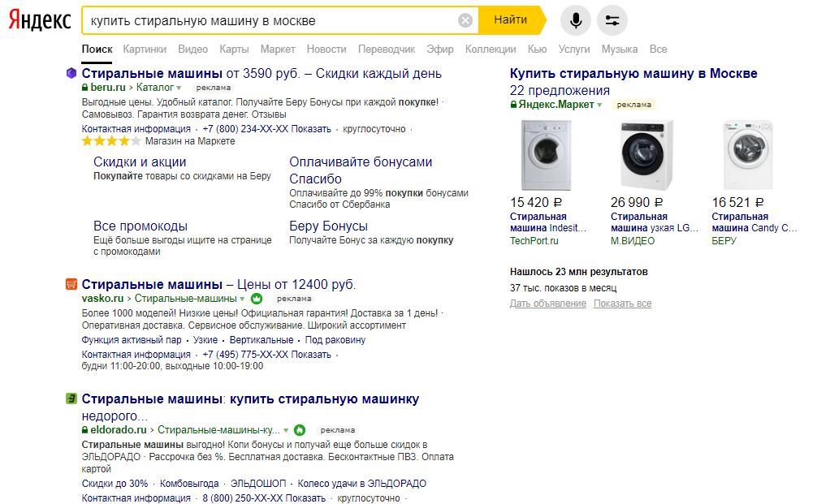Screen dimensions: 817x504
Task: Click the green badge next to eldorado.ru
Action: tap(300, 430)
